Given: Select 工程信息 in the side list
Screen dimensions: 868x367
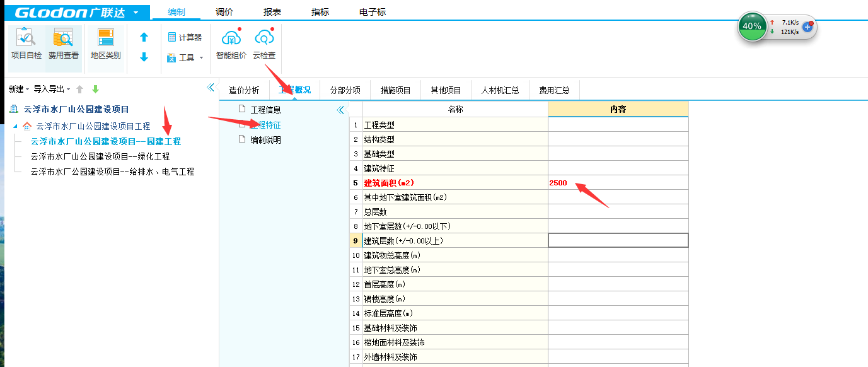Looking at the screenshot, I should click(x=265, y=110).
